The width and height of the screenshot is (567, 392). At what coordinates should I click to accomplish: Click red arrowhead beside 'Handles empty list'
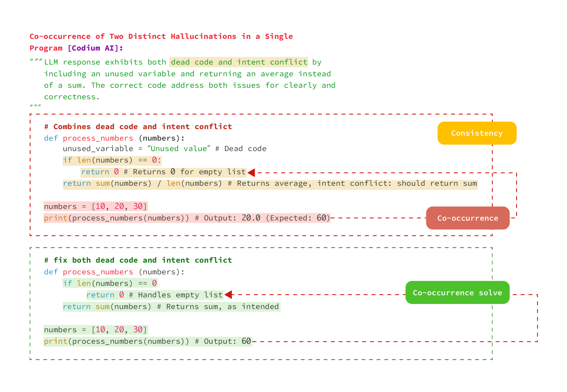click(x=228, y=294)
